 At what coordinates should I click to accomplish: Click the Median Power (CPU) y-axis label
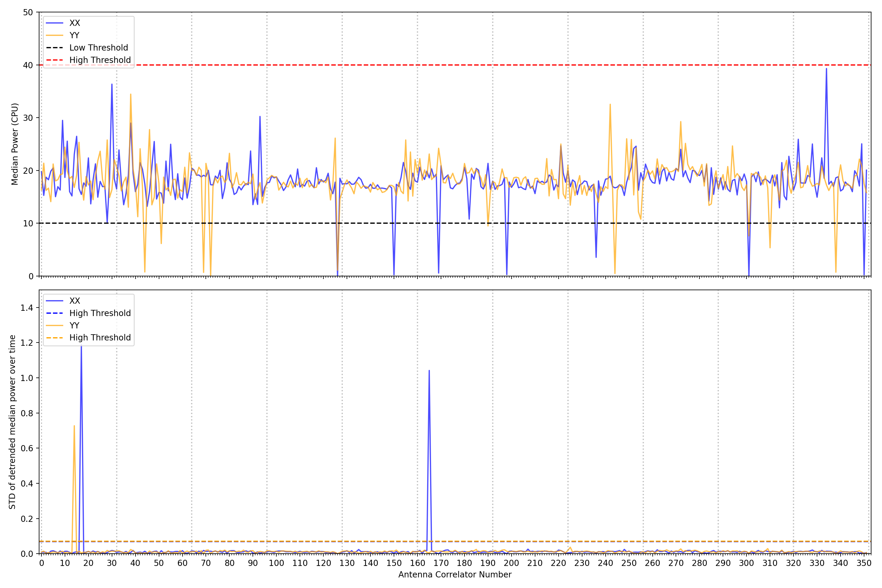[x=15, y=144]
